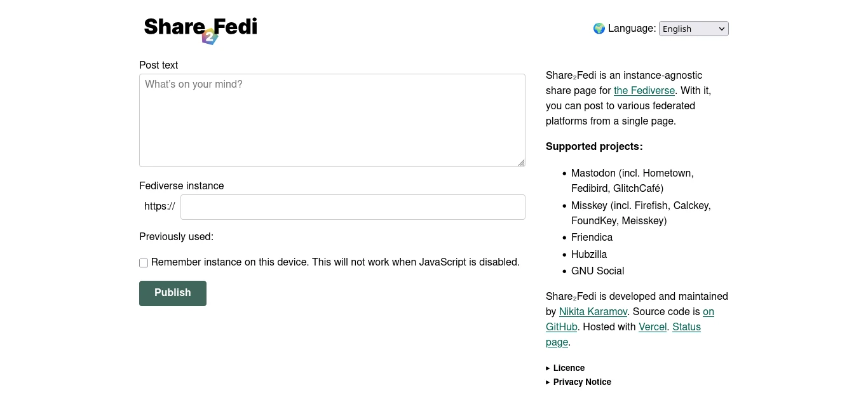Visit the Nikita Karamov link
Screen dimensions: 868x397
point(593,312)
